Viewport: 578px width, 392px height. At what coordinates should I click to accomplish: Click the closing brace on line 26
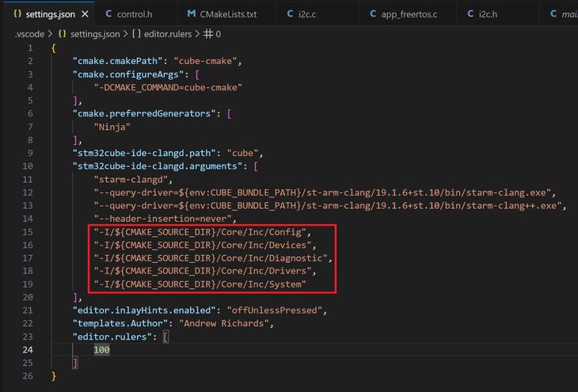54,376
